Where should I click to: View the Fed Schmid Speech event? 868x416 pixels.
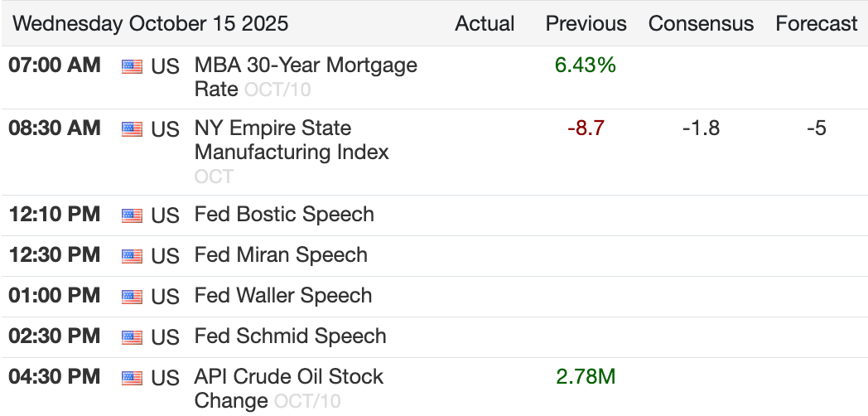click(290, 336)
